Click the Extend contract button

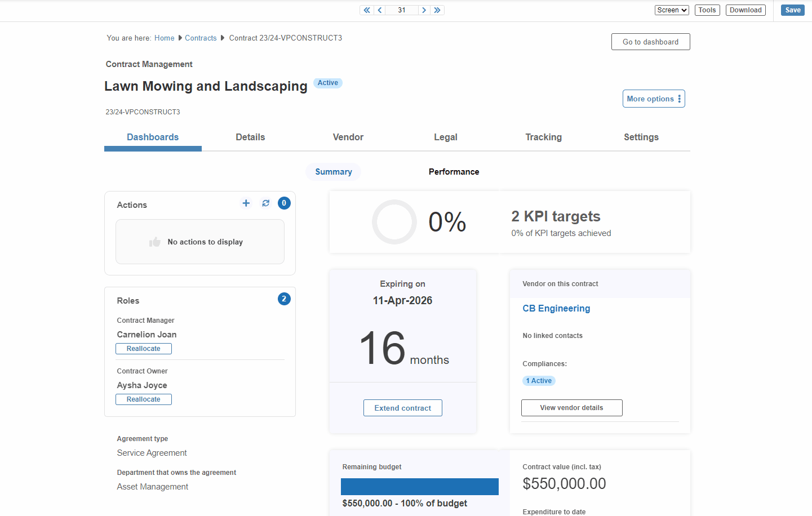pos(403,408)
